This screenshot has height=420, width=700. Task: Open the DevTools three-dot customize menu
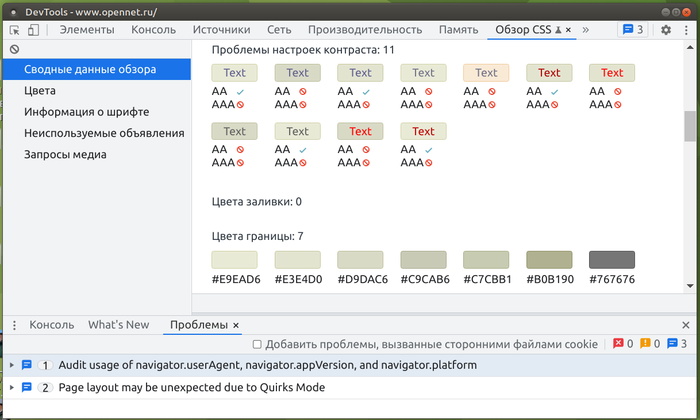(685, 30)
